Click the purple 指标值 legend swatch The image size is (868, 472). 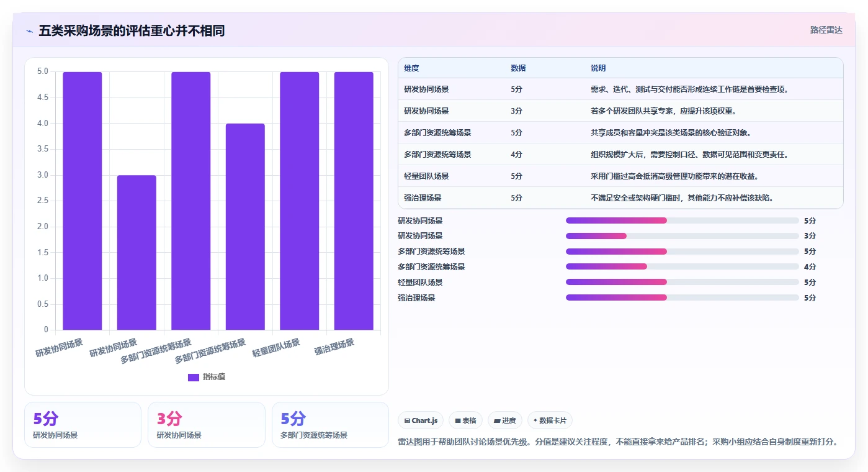click(194, 377)
